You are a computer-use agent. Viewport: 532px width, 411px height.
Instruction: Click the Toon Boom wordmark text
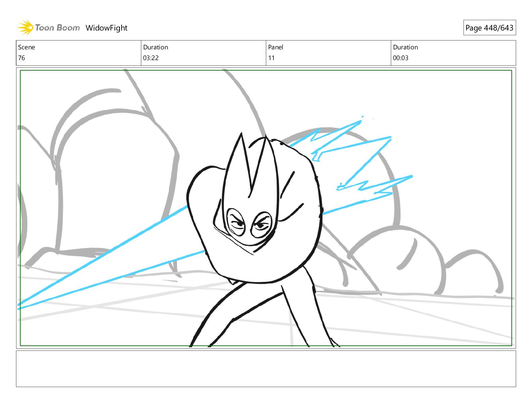tap(57, 28)
